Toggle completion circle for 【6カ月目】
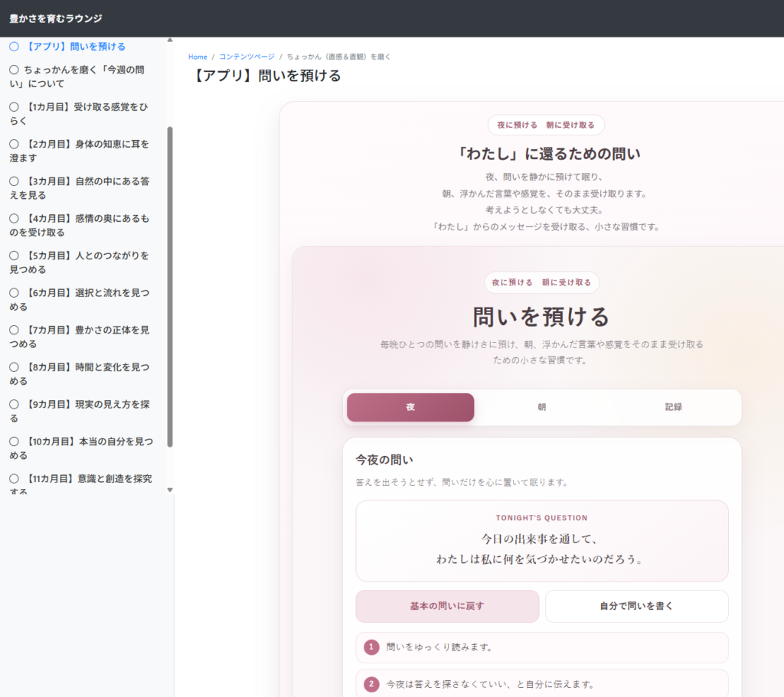784x697 pixels. pos(14,293)
